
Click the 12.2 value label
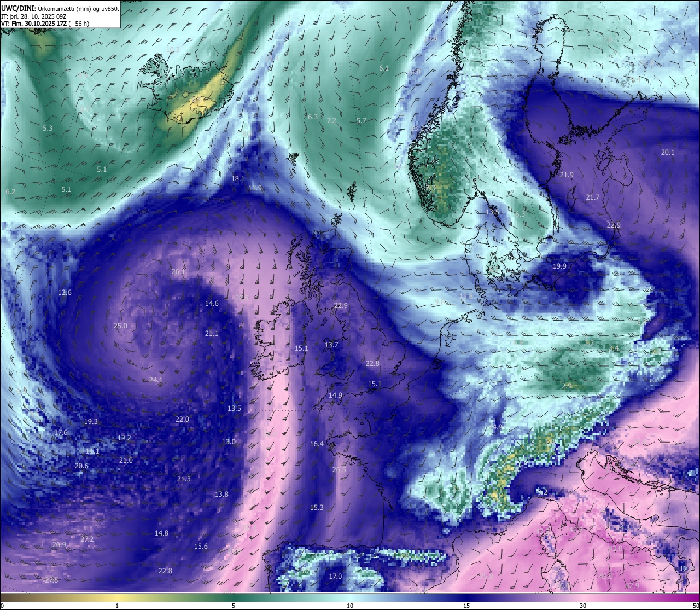[124, 438]
